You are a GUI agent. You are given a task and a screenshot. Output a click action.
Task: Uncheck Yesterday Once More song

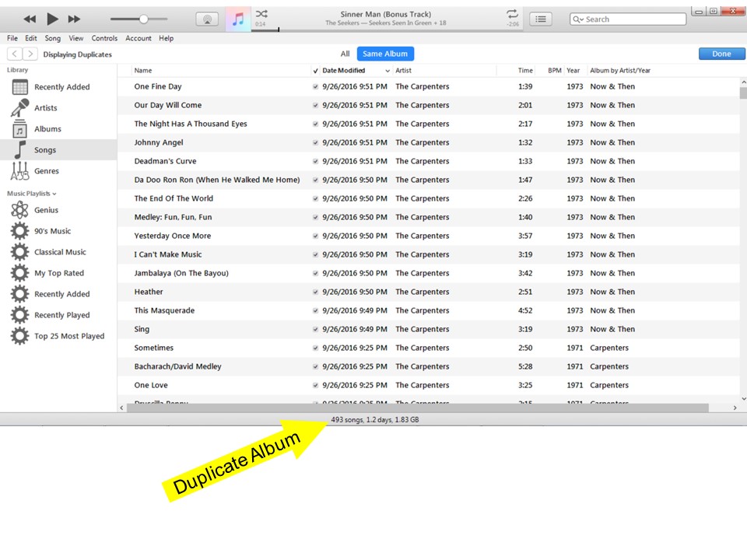click(x=315, y=236)
